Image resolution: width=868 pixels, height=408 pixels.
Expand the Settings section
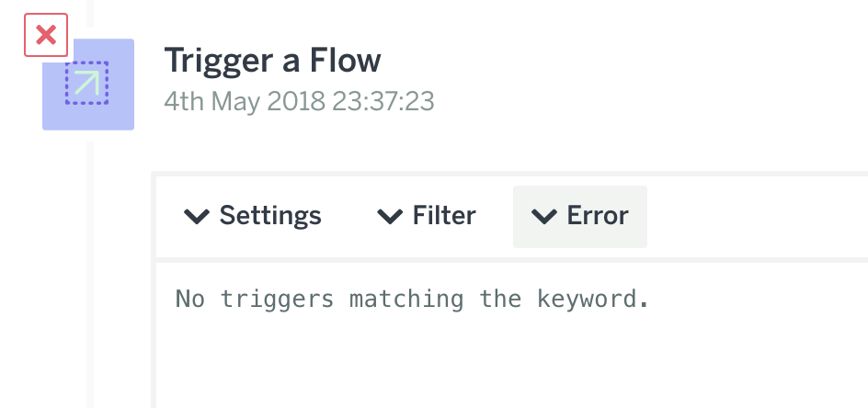tap(253, 217)
